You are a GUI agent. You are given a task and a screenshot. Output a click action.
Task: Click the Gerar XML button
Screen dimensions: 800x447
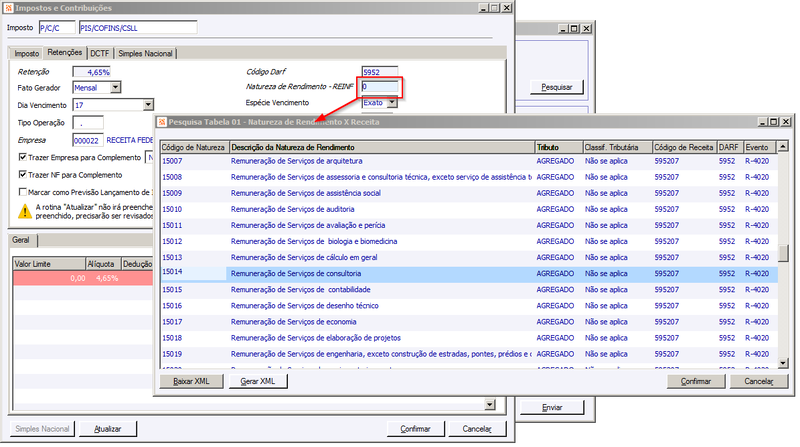258,381
